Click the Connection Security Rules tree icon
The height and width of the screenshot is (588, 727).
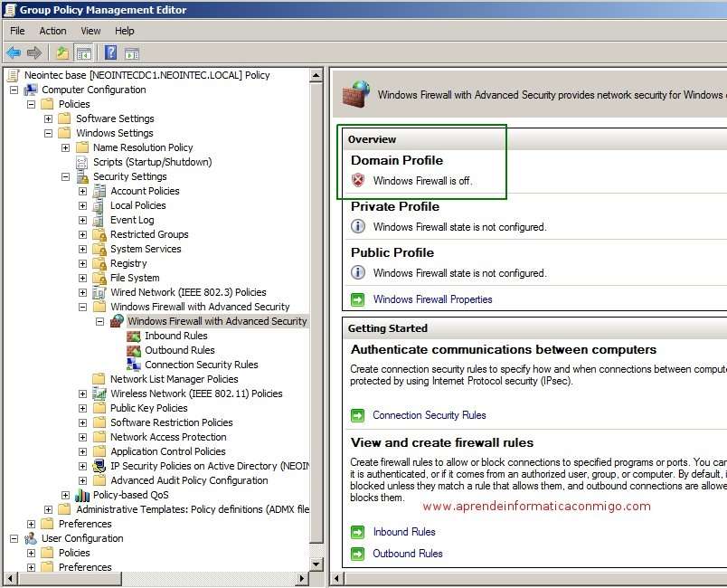[134, 365]
